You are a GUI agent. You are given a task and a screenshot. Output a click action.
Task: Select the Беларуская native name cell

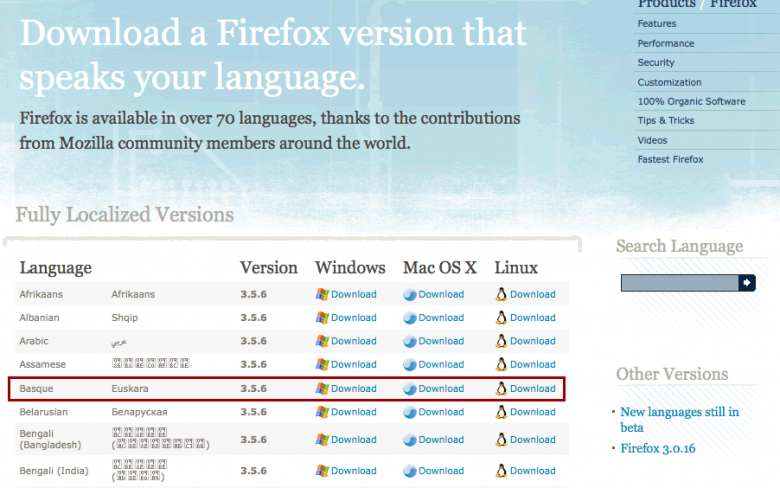(139, 412)
